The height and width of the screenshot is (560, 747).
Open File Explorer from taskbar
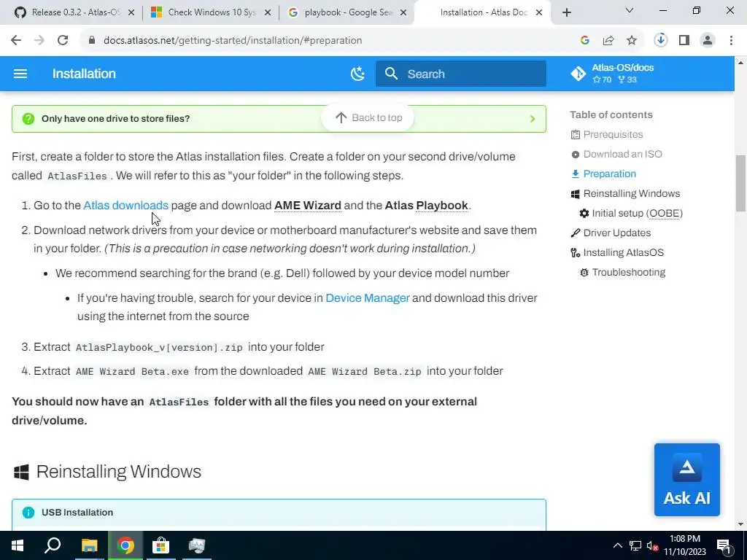(x=89, y=545)
